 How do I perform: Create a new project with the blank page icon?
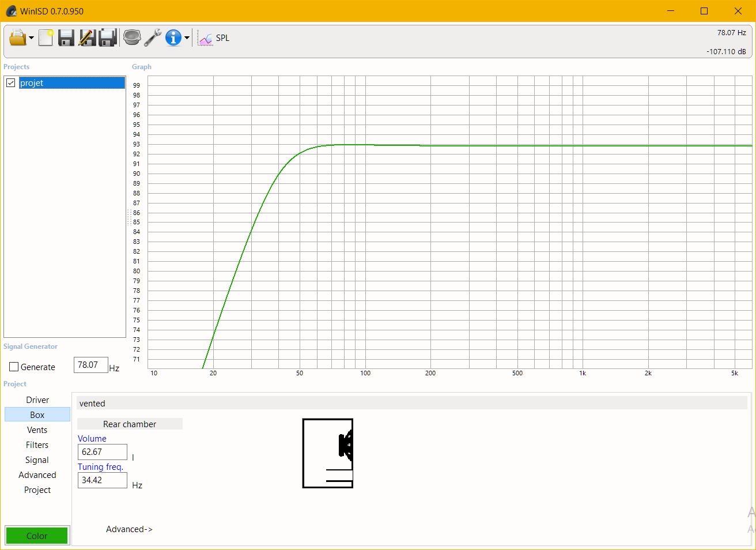[46, 38]
